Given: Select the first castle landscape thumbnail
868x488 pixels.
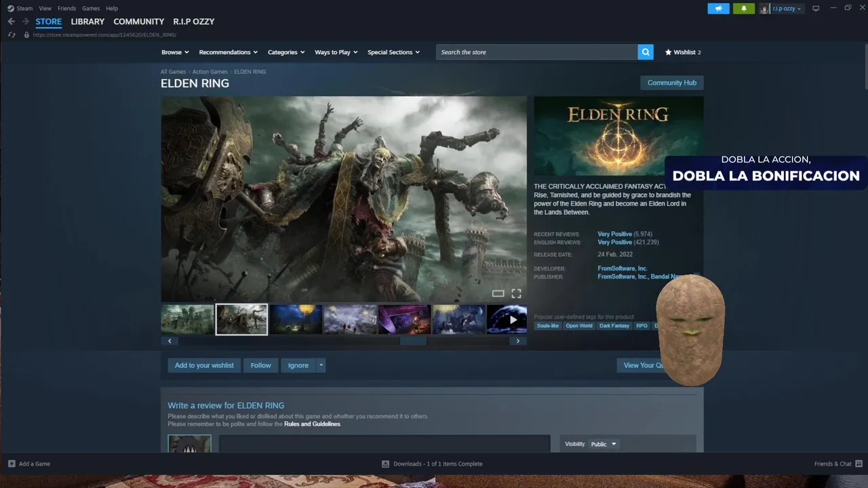Looking at the screenshot, I should [x=187, y=319].
